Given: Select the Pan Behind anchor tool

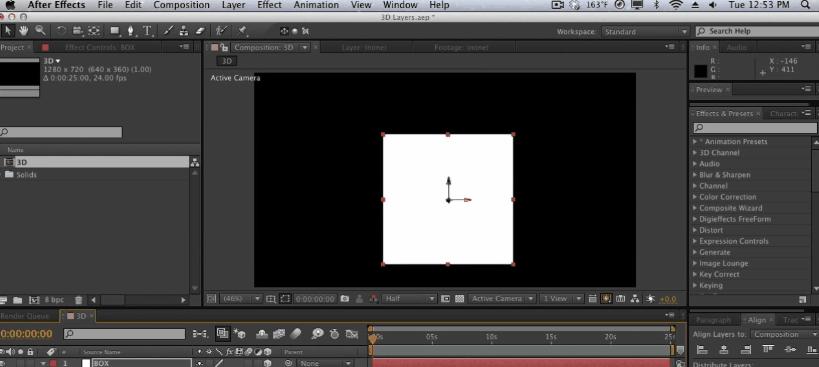Looking at the screenshot, I should (94, 31).
